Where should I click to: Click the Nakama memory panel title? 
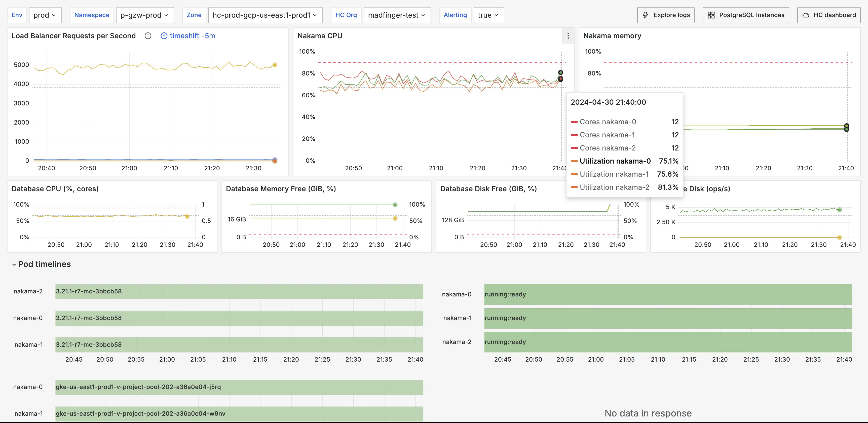pos(612,36)
